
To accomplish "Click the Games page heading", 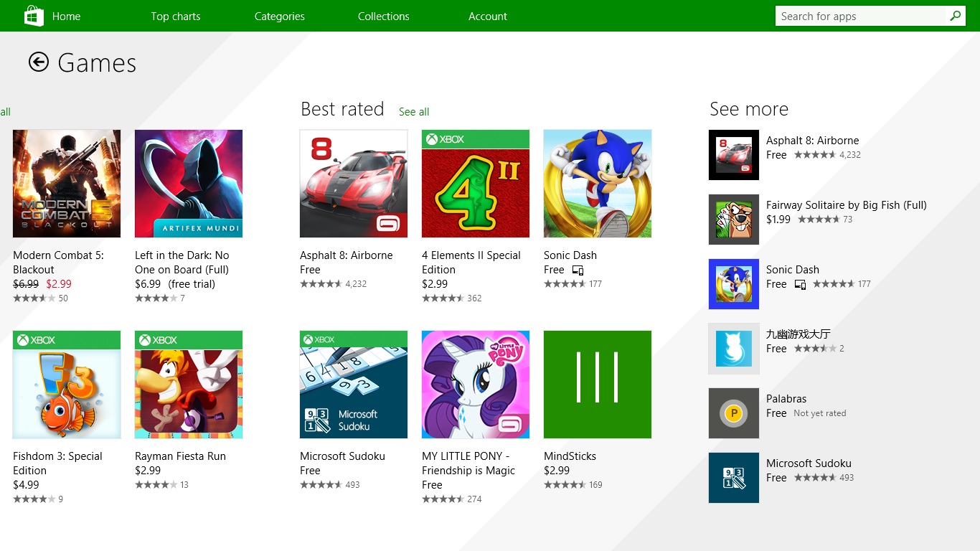I will click(x=97, y=63).
